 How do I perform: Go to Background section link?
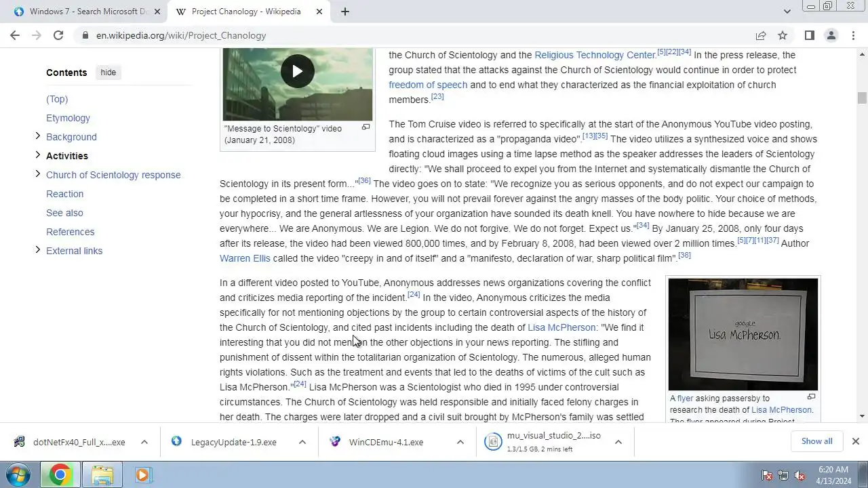pos(71,137)
